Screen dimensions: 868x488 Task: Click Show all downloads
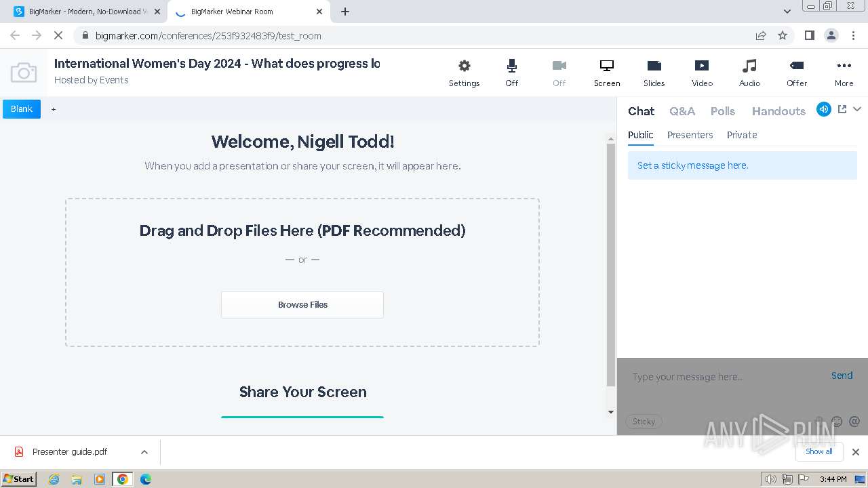[819, 451]
